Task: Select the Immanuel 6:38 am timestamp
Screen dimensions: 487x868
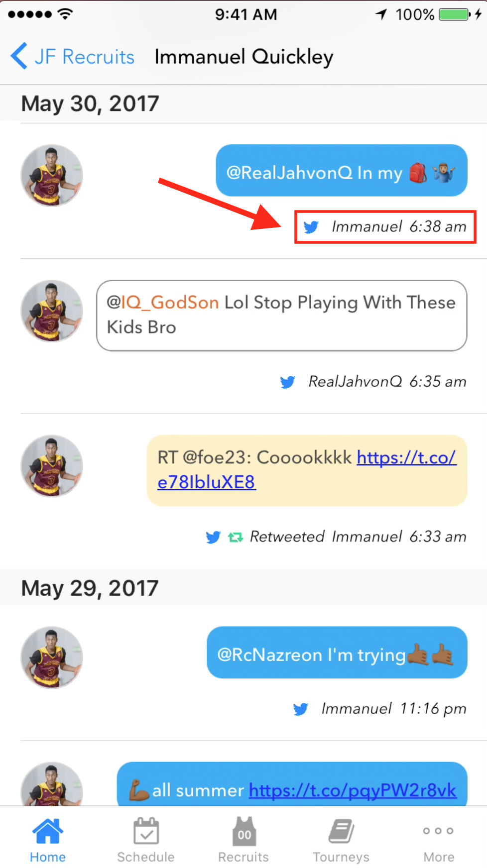Action: tap(399, 227)
